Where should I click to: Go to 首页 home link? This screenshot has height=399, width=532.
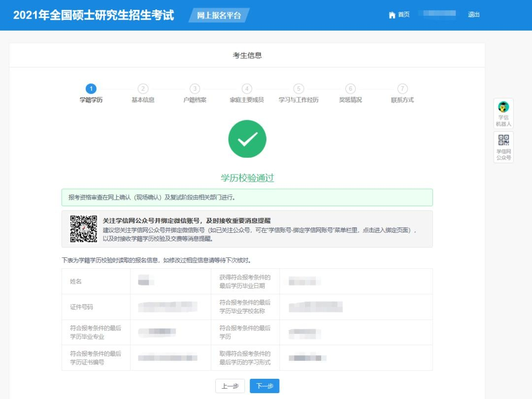pyautogui.click(x=403, y=15)
